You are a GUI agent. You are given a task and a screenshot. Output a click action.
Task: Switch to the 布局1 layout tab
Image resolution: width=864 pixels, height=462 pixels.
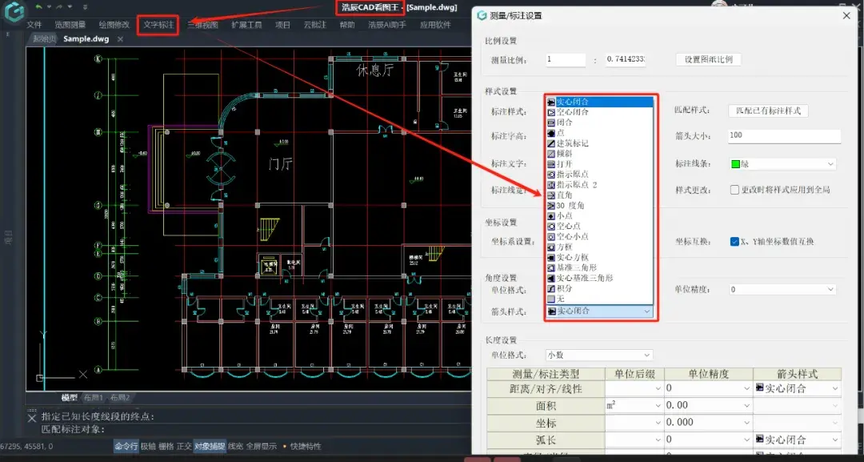(x=93, y=397)
